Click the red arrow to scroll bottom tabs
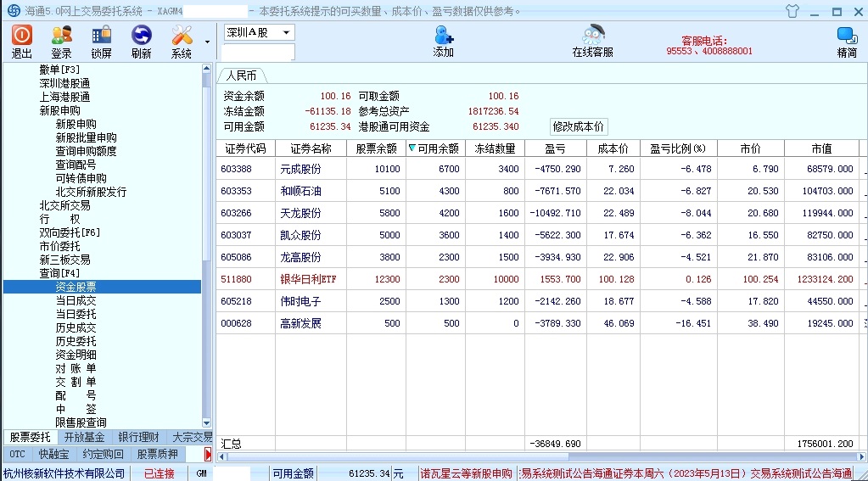 [208, 455]
